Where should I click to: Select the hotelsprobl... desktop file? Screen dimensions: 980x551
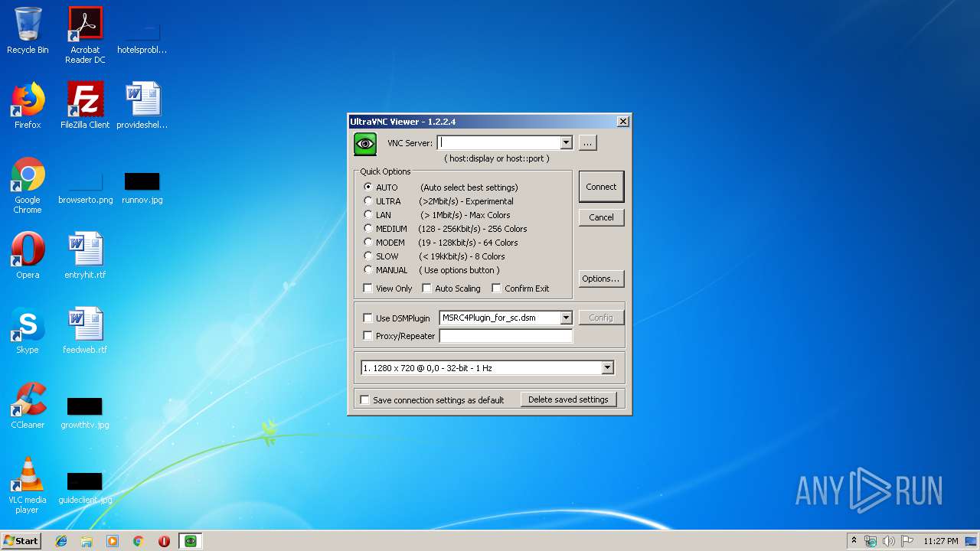[142, 37]
